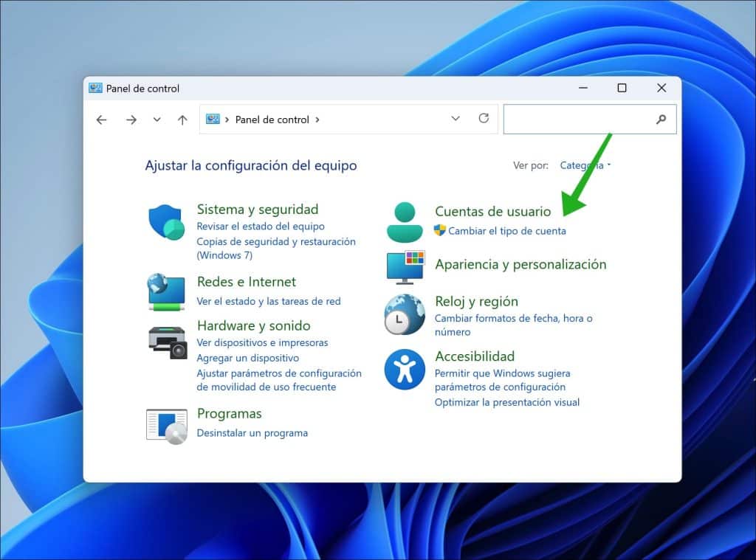This screenshot has width=756, height=560.
Task: Click the Panel de control breadcrumb
Action: tap(272, 120)
